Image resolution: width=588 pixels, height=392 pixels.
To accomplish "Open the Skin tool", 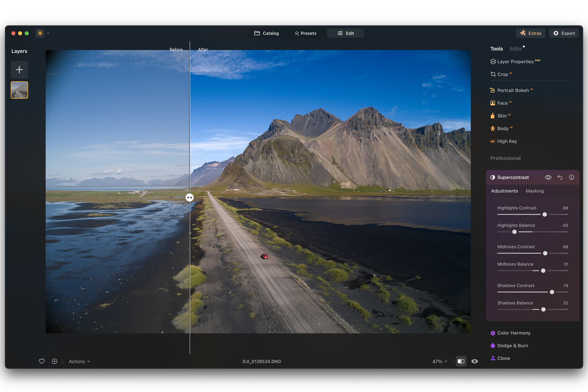I will coord(500,116).
